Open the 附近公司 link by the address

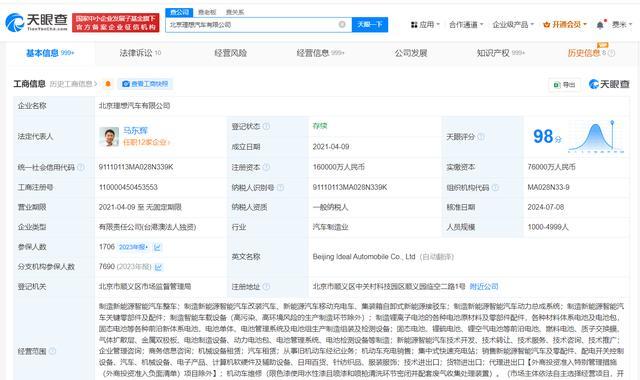click(x=484, y=287)
